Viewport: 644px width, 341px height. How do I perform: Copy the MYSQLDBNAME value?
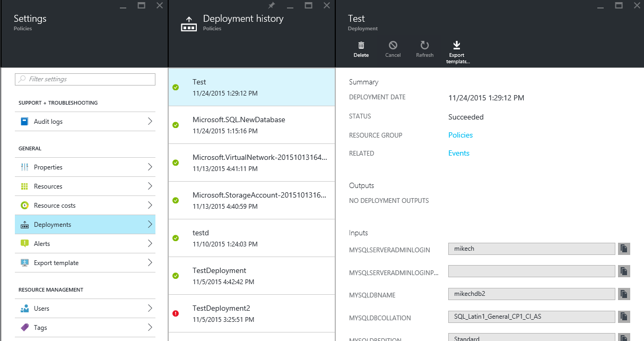pyautogui.click(x=624, y=294)
